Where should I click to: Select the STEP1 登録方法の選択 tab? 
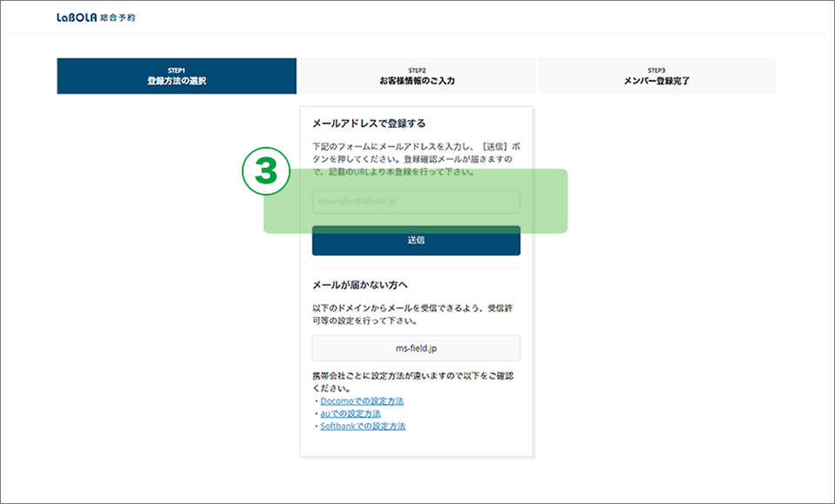pyautogui.click(x=177, y=76)
